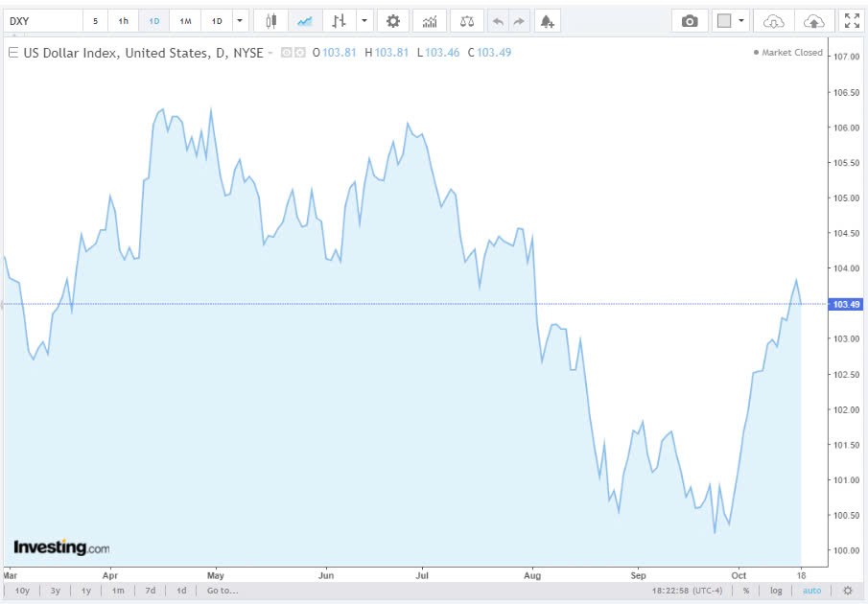
Task: Create an alert with the bell icon
Action: coord(546,20)
